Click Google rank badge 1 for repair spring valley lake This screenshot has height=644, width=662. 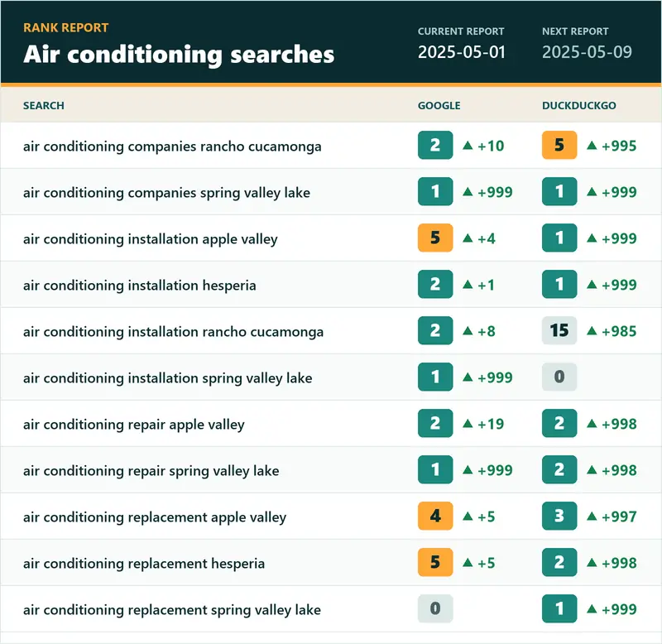pos(435,469)
